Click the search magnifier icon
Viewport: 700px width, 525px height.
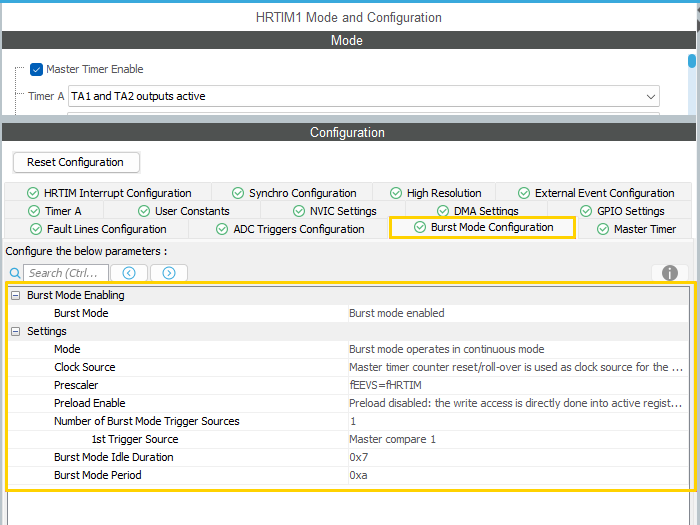pyautogui.click(x=15, y=273)
